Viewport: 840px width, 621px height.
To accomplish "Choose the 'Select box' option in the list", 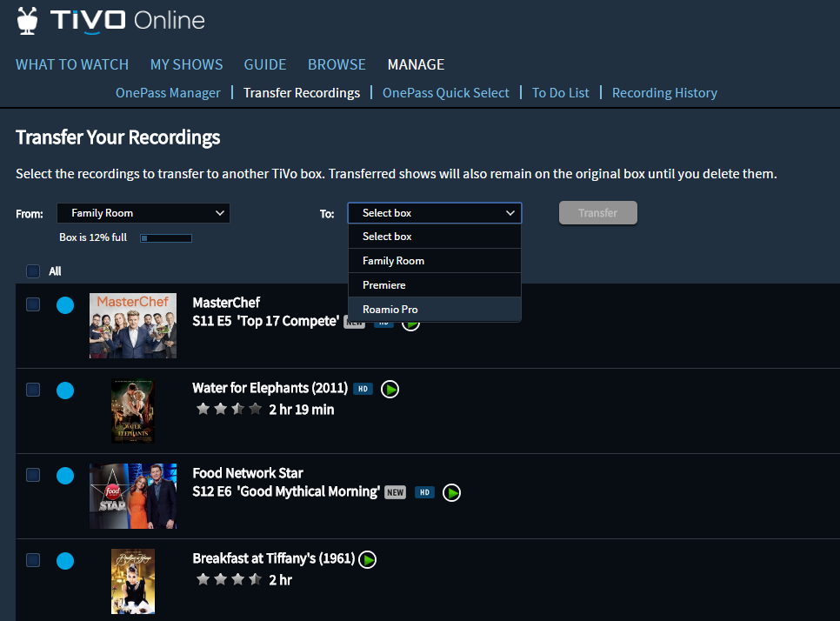I will coord(435,237).
